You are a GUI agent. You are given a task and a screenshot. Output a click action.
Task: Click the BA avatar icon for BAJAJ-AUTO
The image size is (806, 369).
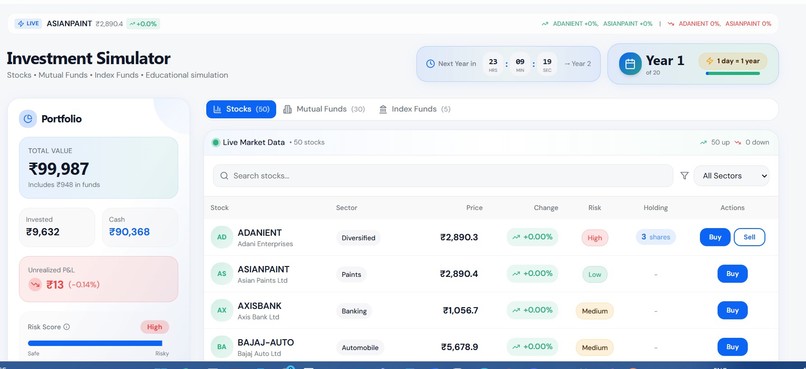click(x=222, y=347)
